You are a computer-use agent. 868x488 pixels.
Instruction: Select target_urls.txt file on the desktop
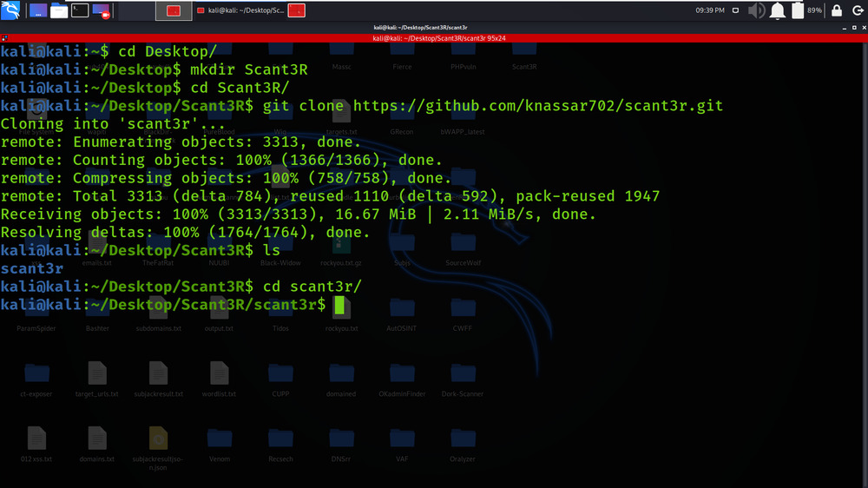coord(97,379)
